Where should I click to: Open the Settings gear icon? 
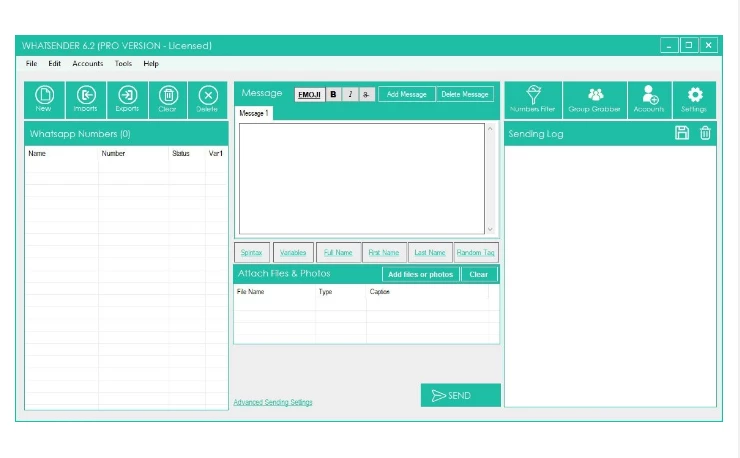pos(694,100)
